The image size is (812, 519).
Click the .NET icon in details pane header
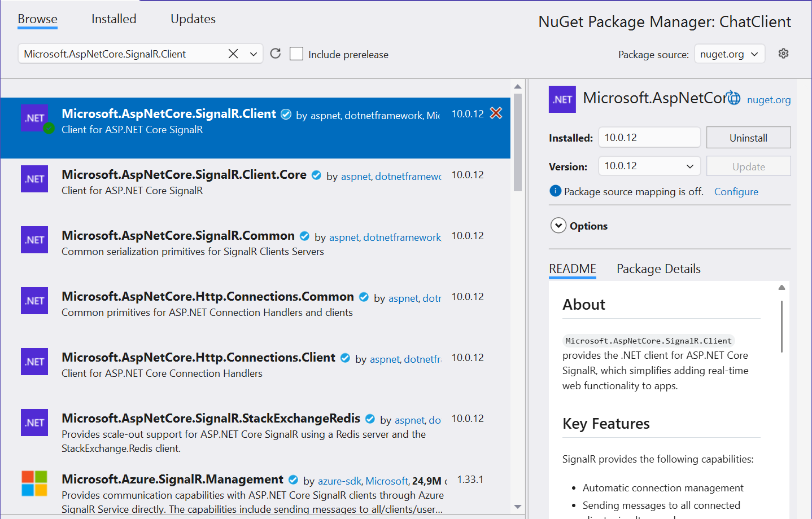(x=562, y=99)
